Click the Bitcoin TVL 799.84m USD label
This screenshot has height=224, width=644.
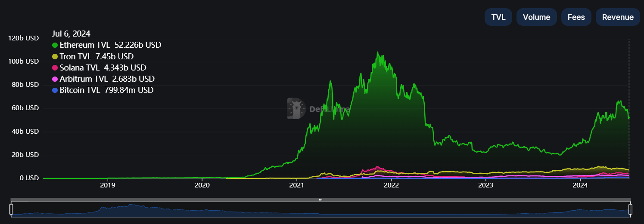coord(106,90)
